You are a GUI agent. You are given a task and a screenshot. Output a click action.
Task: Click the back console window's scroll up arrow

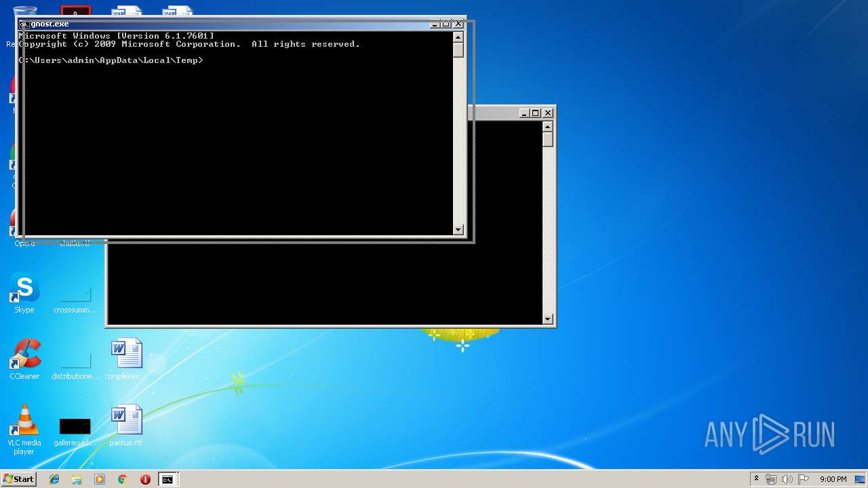tap(548, 127)
